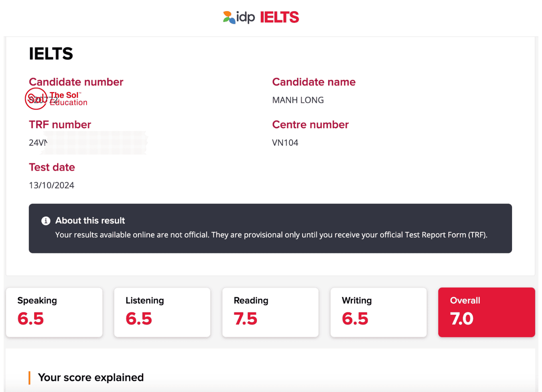
Task: Click the provisional results notice text
Action: (271, 235)
